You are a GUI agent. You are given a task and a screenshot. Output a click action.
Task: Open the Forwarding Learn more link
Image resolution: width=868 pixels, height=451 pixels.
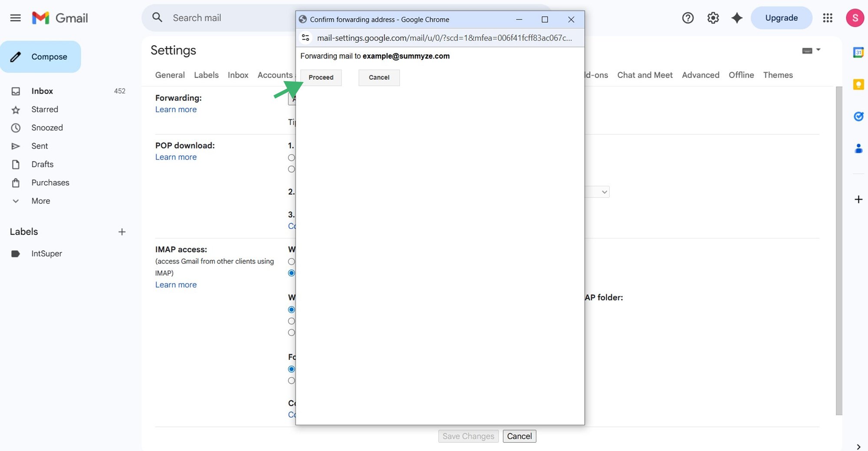click(176, 109)
